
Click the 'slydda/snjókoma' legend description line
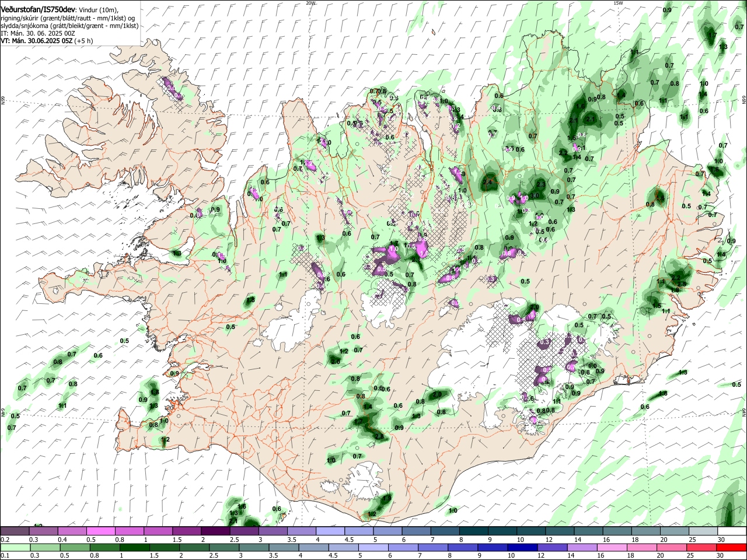click(x=69, y=26)
